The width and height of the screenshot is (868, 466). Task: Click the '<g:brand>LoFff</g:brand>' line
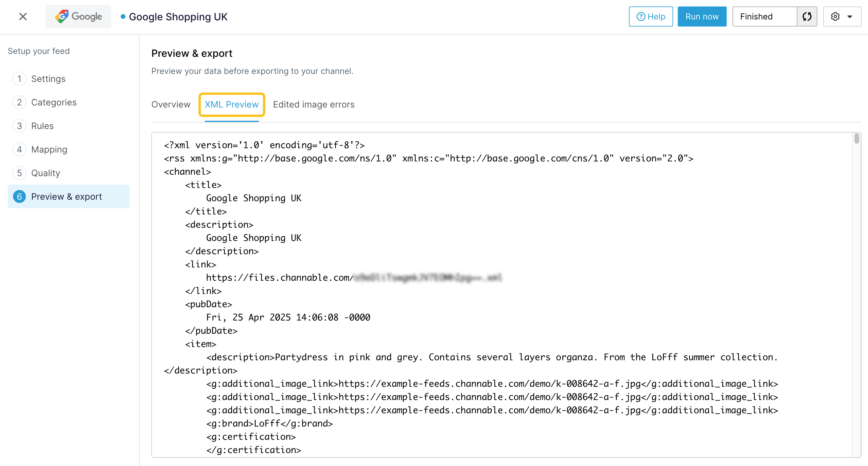(270, 424)
